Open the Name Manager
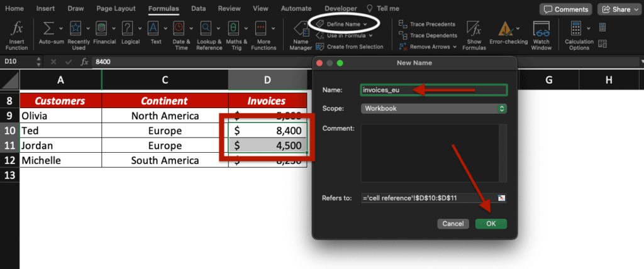The height and width of the screenshot is (269, 644). [300, 35]
